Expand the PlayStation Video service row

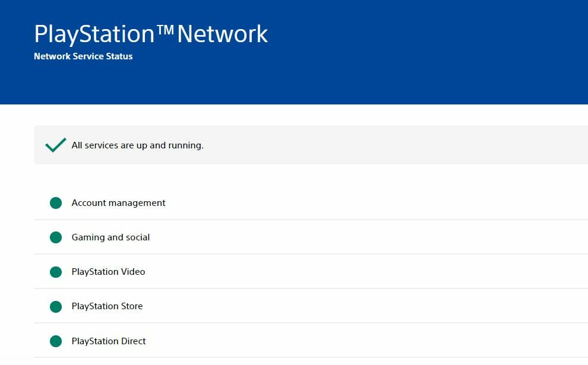pos(311,272)
